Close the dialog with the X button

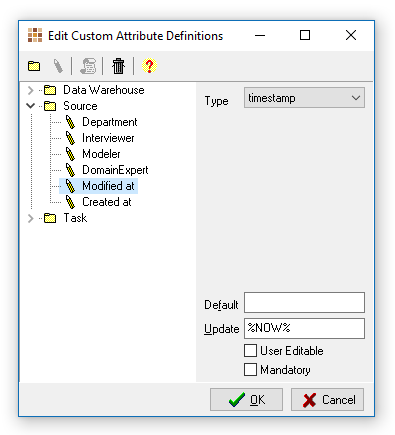pos(351,35)
